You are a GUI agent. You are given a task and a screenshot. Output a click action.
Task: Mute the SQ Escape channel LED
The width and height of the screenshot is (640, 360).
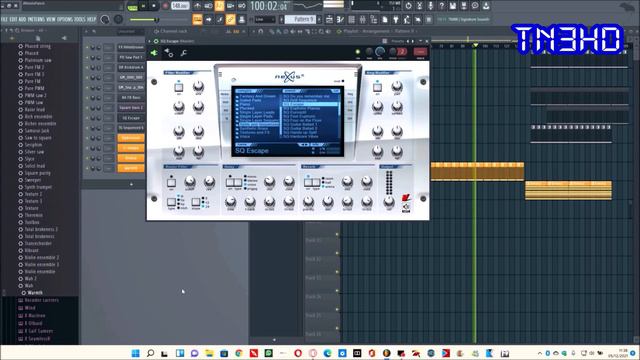tap(87, 118)
